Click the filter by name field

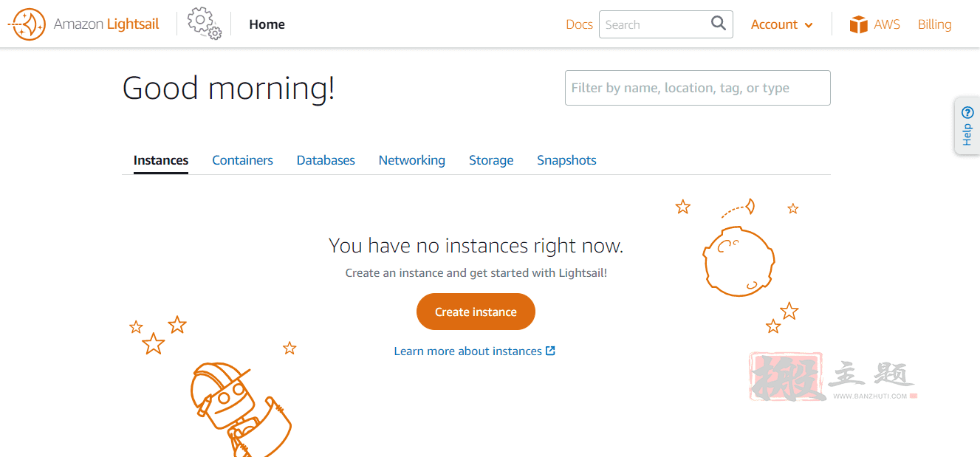tap(698, 88)
